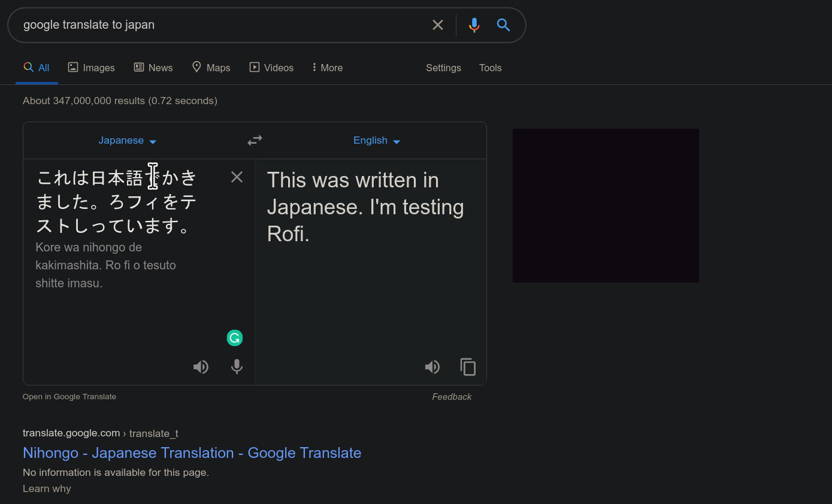Listen to English translation via speaker icon

pyautogui.click(x=432, y=366)
